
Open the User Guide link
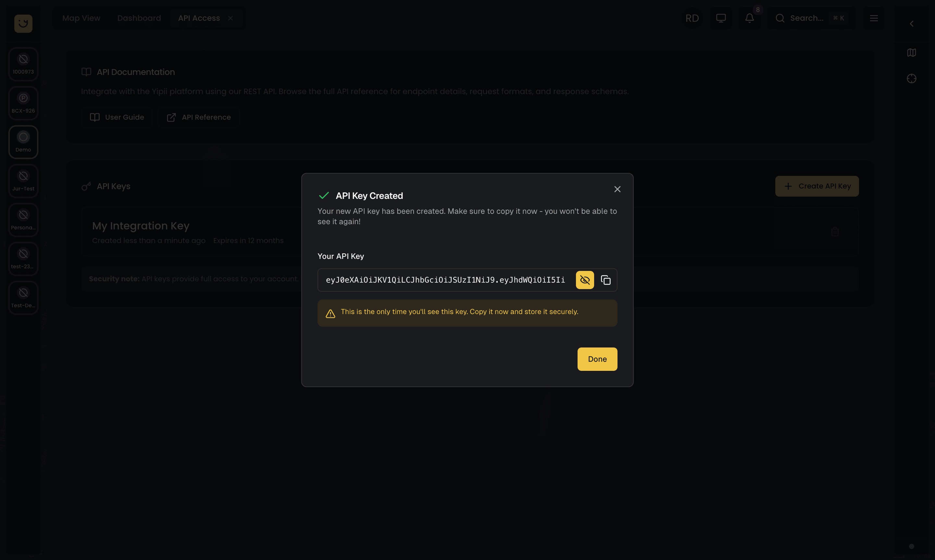[x=117, y=117]
